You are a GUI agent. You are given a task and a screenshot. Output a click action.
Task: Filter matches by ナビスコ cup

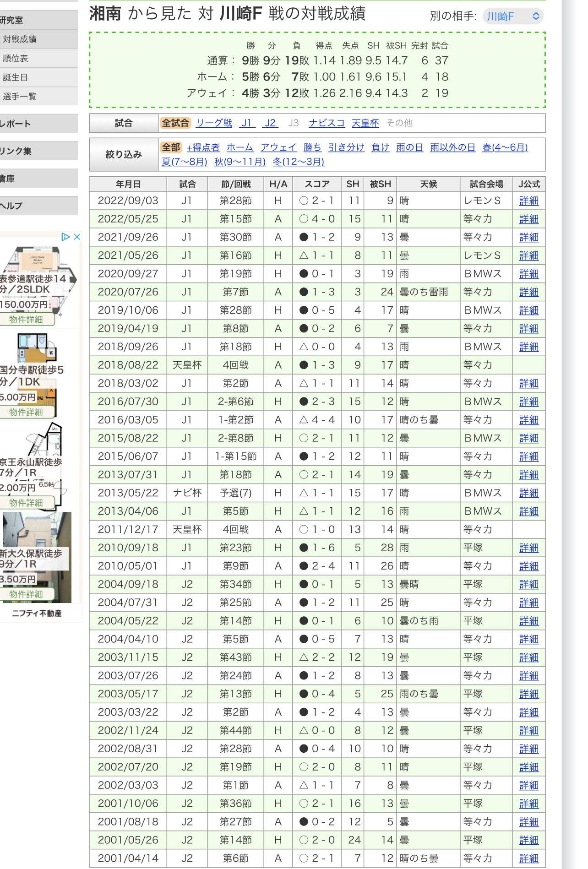click(x=327, y=123)
